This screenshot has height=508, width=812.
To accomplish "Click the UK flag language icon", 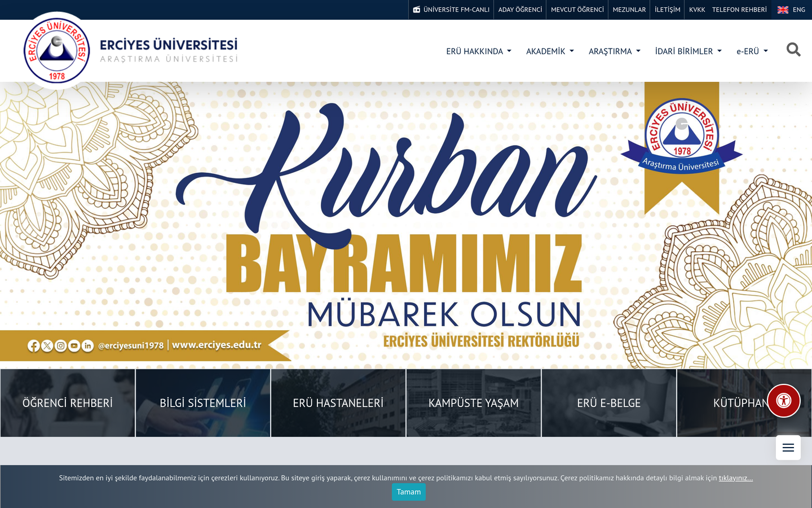I will [783, 10].
